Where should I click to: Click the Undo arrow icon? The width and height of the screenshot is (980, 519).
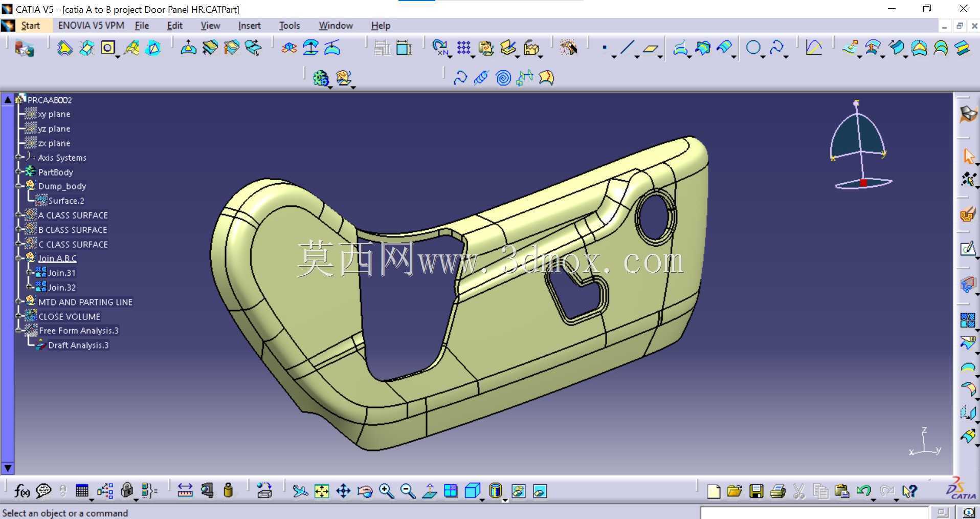coord(863,491)
